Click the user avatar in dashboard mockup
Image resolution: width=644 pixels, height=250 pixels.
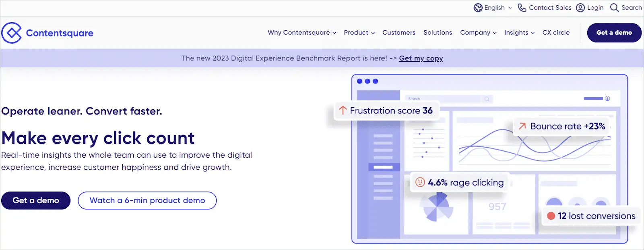(x=607, y=98)
